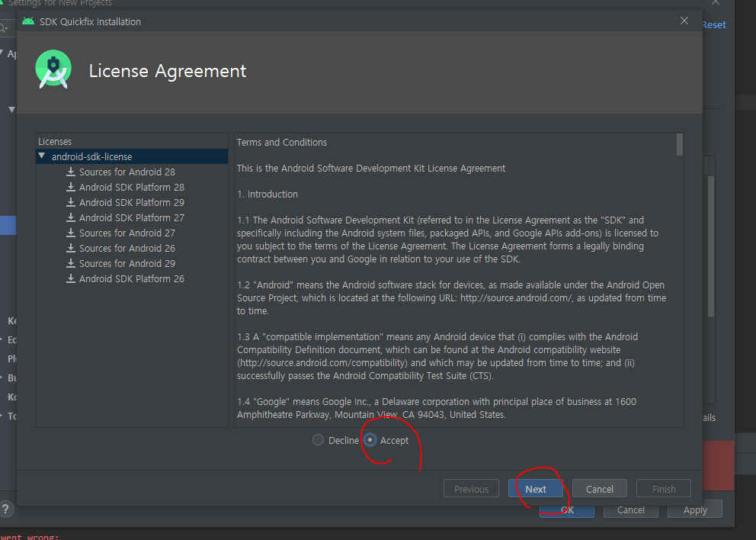This screenshot has width=756, height=540.
Task: Click the disabled Previous button
Action: click(471, 489)
